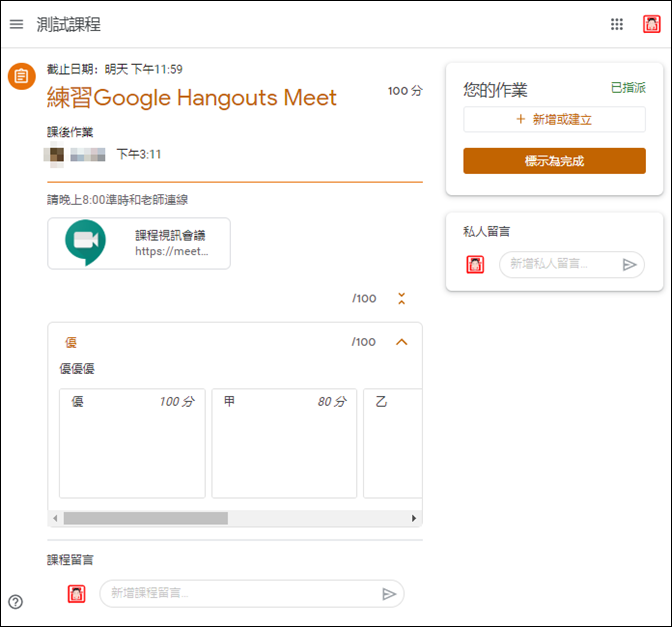
Task: Send the class comment
Action: [x=389, y=594]
